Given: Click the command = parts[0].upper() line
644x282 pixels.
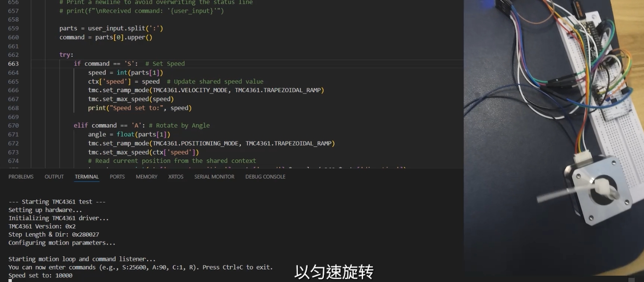Looking at the screenshot, I should click(x=106, y=37).
